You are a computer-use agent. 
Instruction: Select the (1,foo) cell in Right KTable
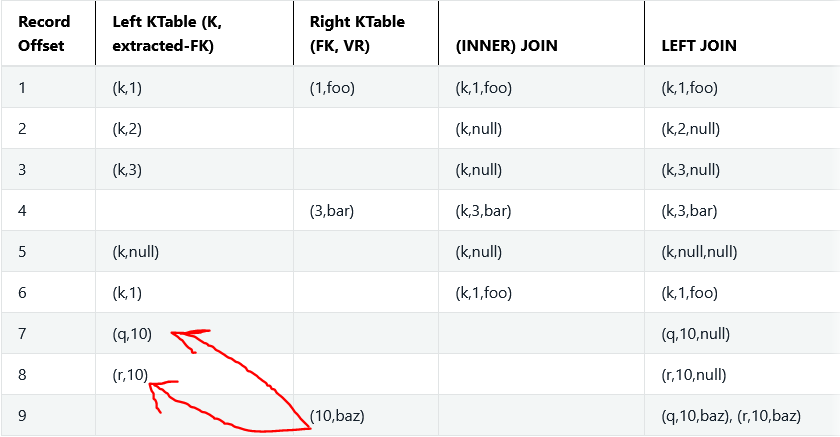[x=332, y=87]
